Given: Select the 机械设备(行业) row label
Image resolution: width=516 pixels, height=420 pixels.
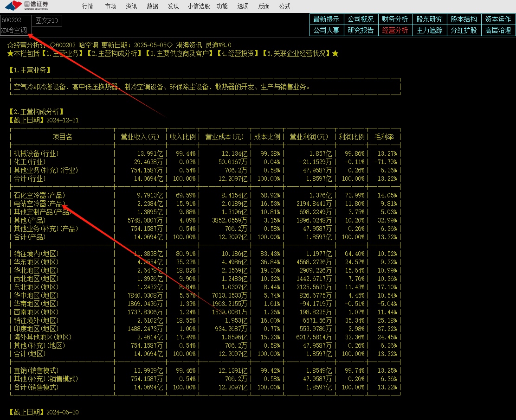Looking at the screenshot, I should (x=36, y=153).
